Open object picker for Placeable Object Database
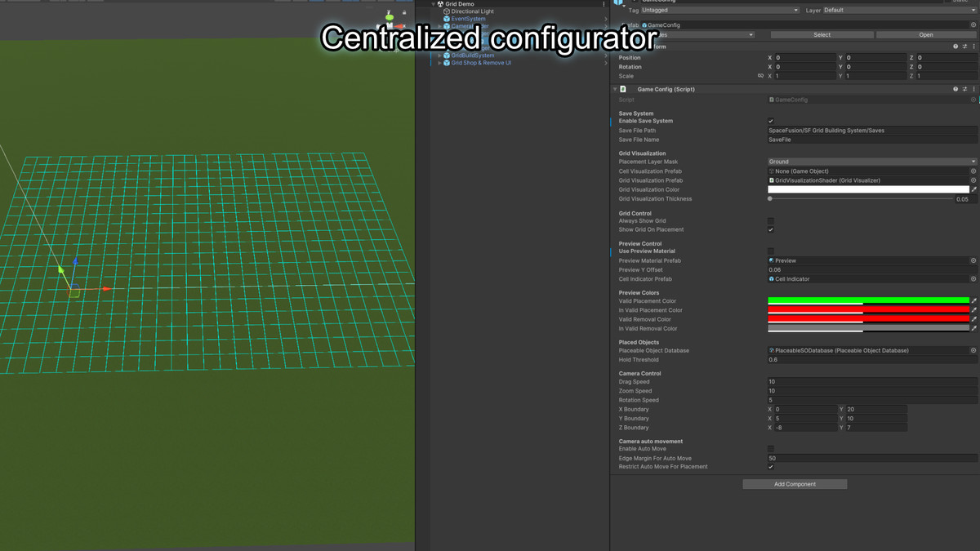980x551 pixels. point(973,350)
